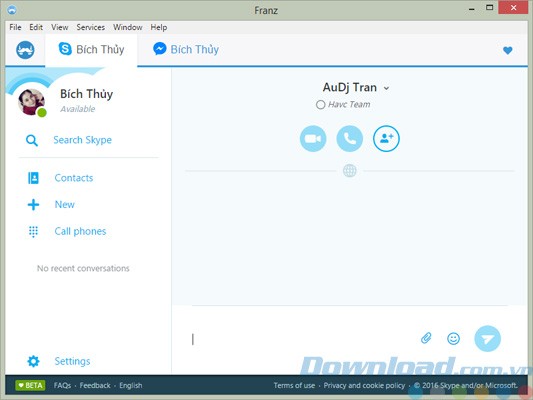Click the dial pad icon

click(33, 231)
